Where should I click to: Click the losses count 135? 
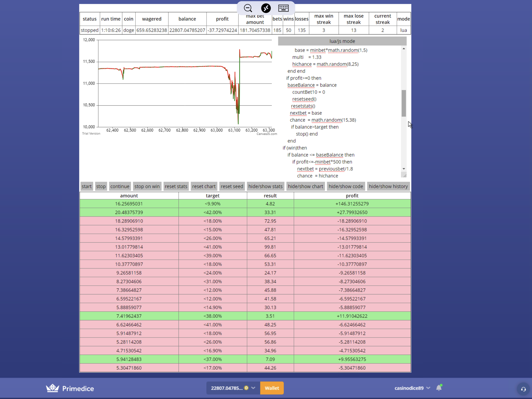point(302,30)
